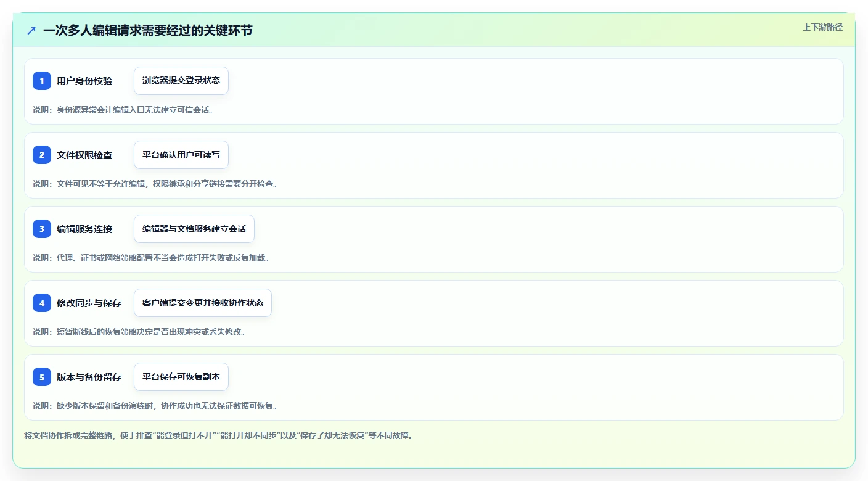Viewport: 868px width, 481px height.
Task: Click the arrow icon beside the panel title
Action: coord(31,30)
